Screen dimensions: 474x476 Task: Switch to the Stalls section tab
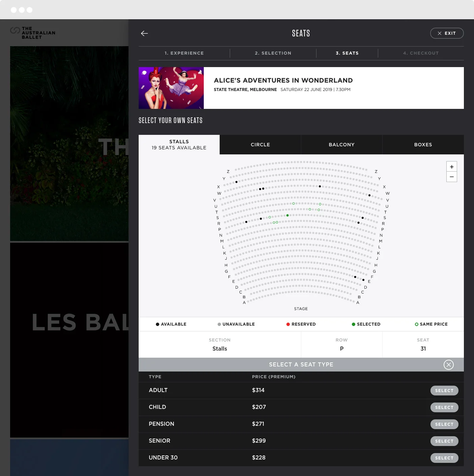coord(179,145)
